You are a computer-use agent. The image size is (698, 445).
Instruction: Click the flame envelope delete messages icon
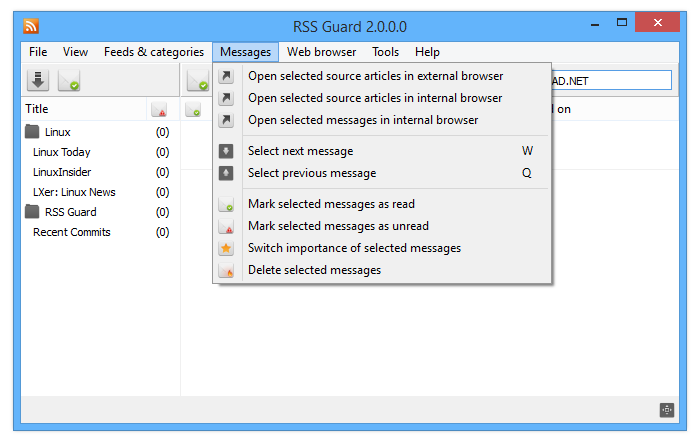click(226, 270)
